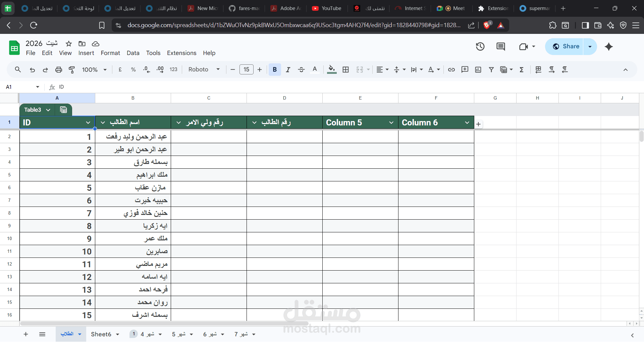Viewport: 644px width, 342px height.
Task: Create a filter
Action: click(x=491, y=69)
